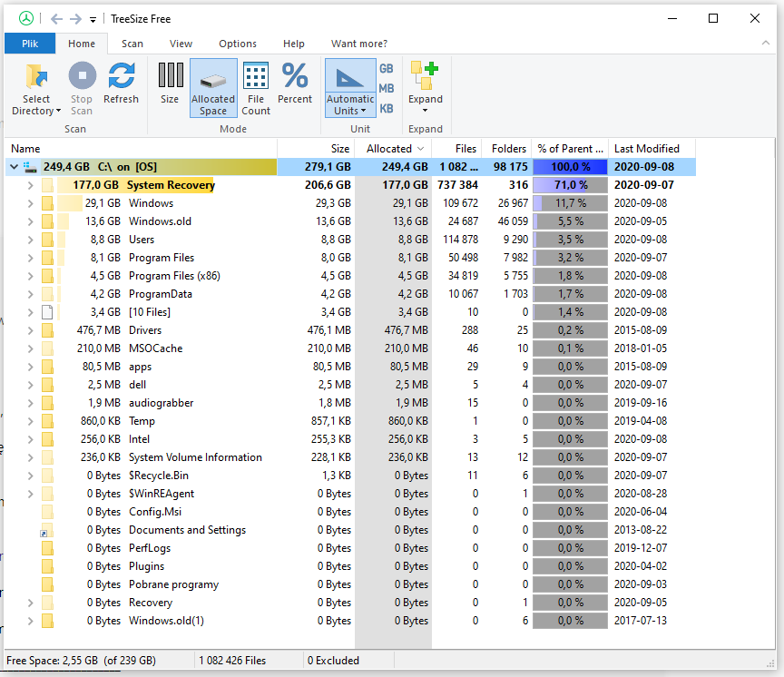
Task: Click the 71,0 % bar for System Recovery
Action: click(570, 185)
